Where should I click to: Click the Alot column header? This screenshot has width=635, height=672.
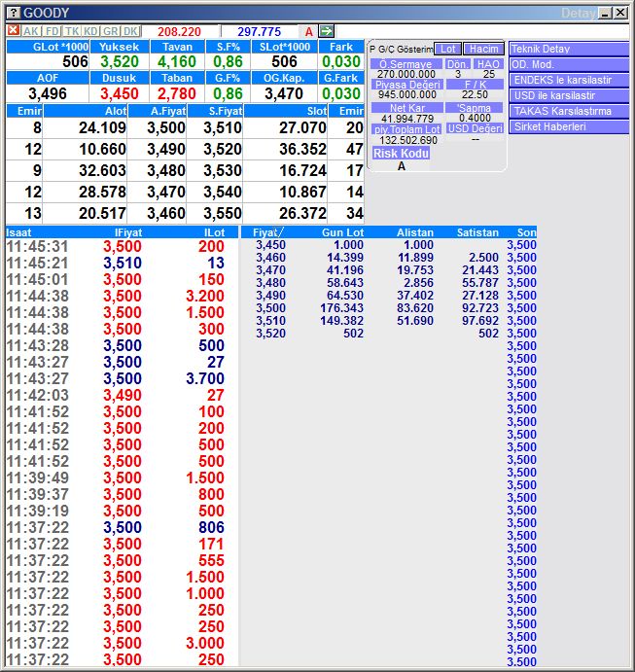tap(86, 111)
